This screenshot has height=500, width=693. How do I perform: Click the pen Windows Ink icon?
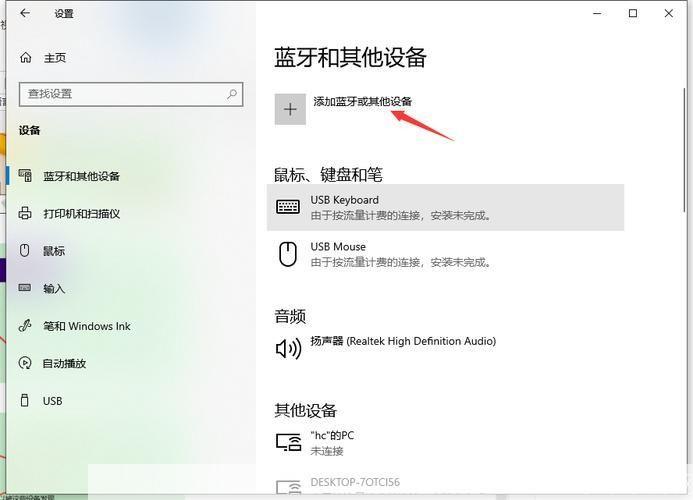(25, 325)
